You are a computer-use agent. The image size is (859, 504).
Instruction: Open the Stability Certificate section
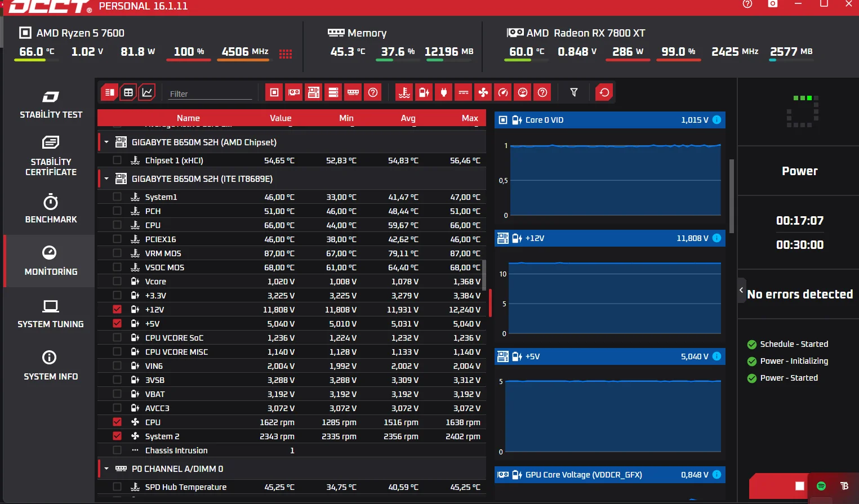pos(51,156)
